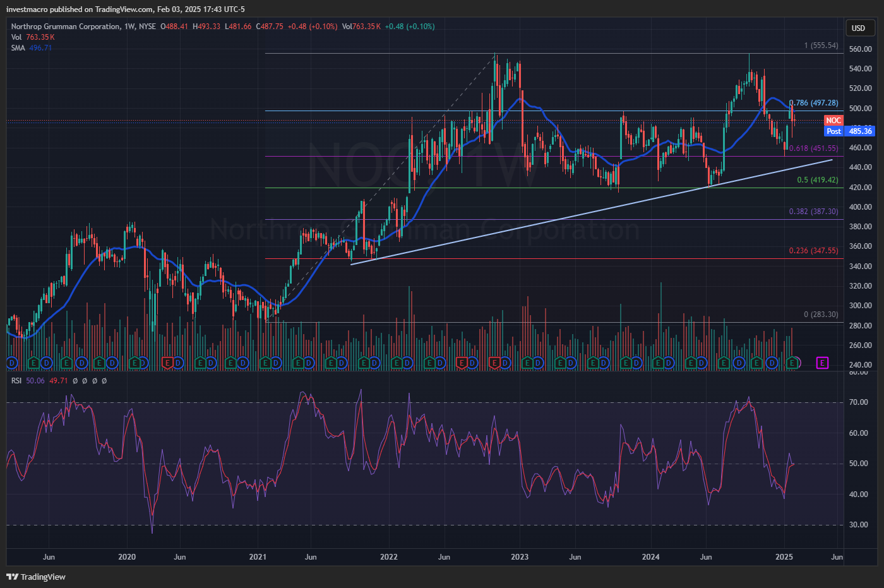Click the red earnings marker near mid-2020

pyautogui.click(x=167, y=363)
